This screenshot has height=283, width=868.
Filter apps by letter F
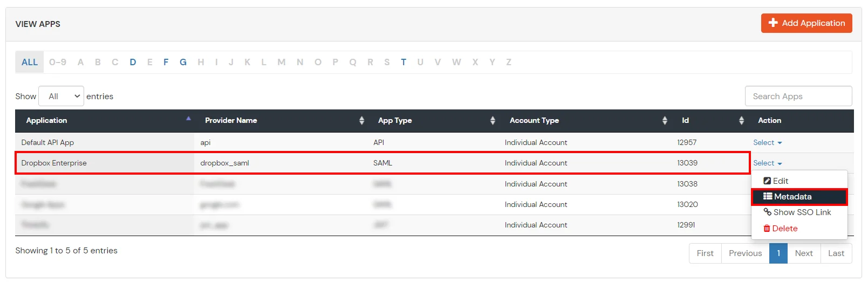(166, 62)
